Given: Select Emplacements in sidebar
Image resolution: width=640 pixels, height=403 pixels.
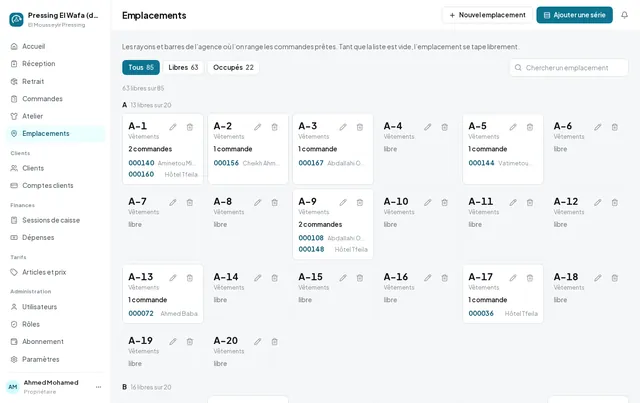Looking at the screenshot, I should point(55,134).
